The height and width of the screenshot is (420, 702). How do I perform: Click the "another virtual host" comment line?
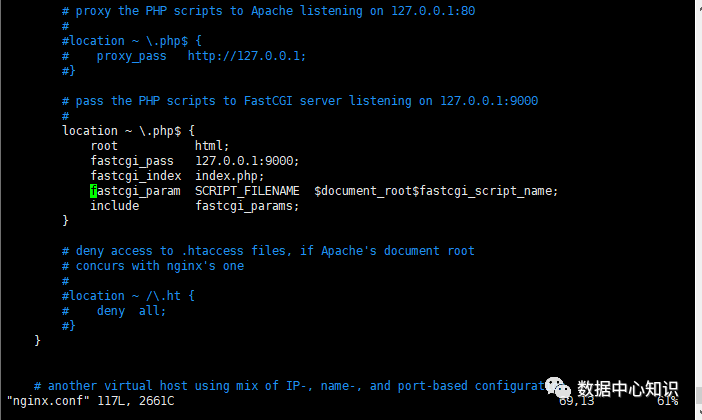pos(290,385)
